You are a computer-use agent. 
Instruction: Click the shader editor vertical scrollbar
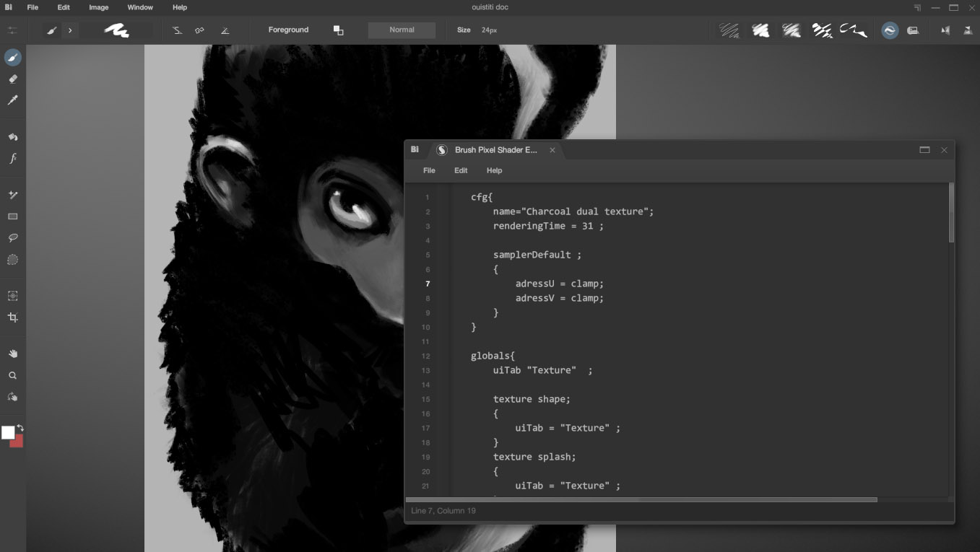[951, 213]
